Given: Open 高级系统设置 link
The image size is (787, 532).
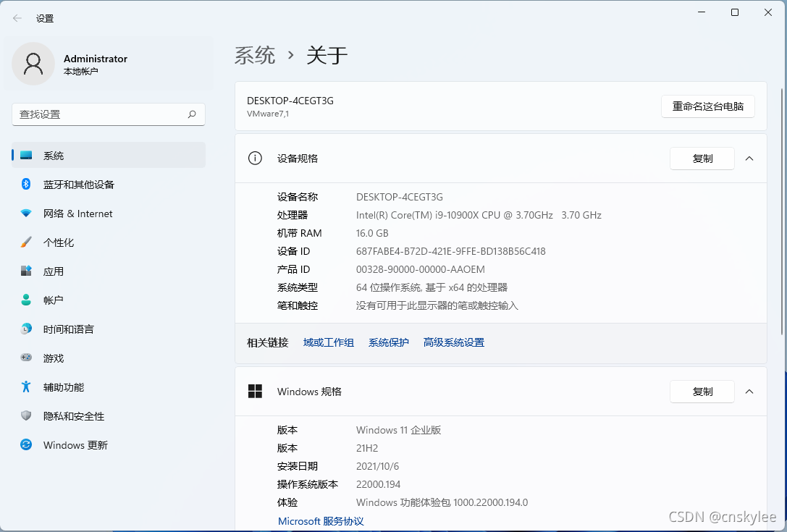Looking at the screenshot, I should pyautogui.click(x=454, y=343).
